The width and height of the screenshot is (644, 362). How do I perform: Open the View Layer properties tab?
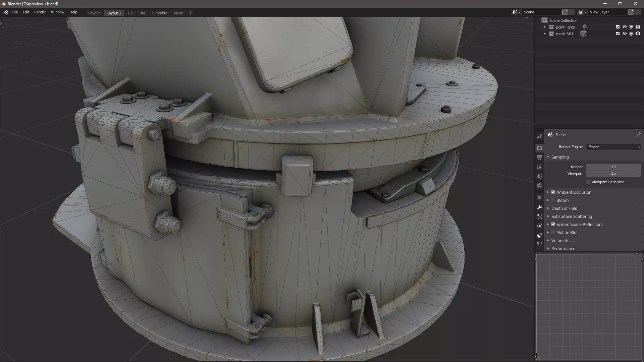pyautogui.click(x=539, y=167)
